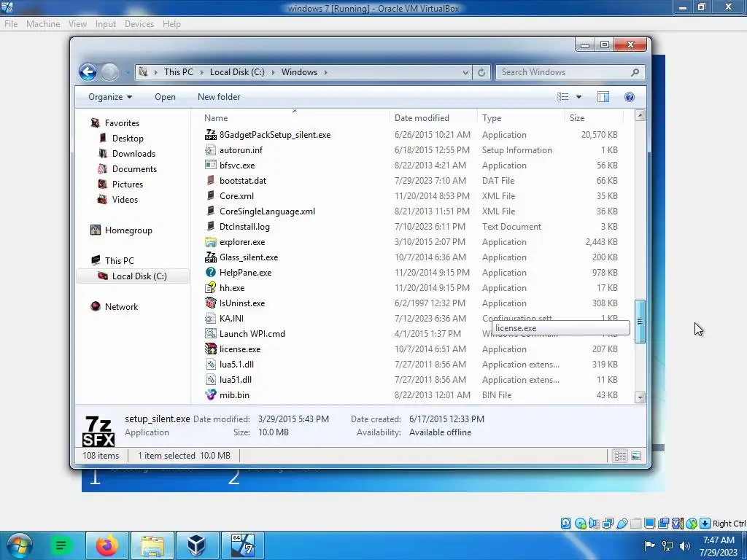This screenshot has height=560, width=747.
Task: Click the scrollbar up arrow
Action: click(x=640, y=115)
